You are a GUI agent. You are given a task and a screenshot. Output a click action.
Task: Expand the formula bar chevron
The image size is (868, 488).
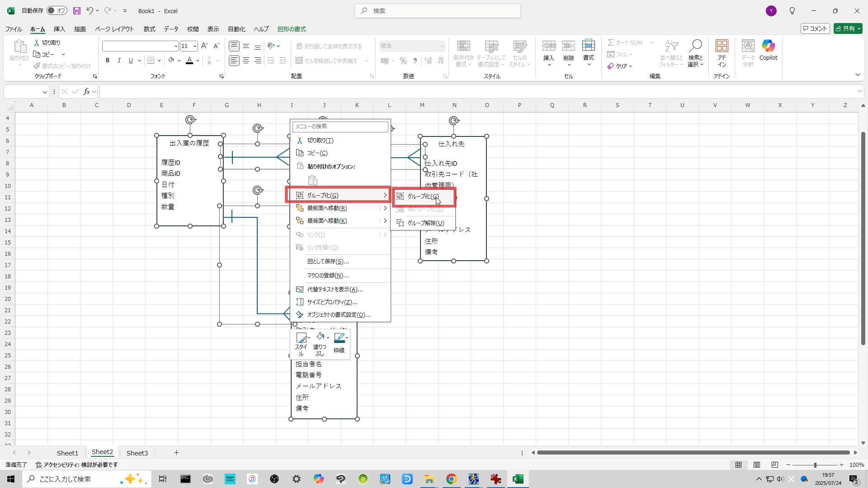click(x=859, y=92)
